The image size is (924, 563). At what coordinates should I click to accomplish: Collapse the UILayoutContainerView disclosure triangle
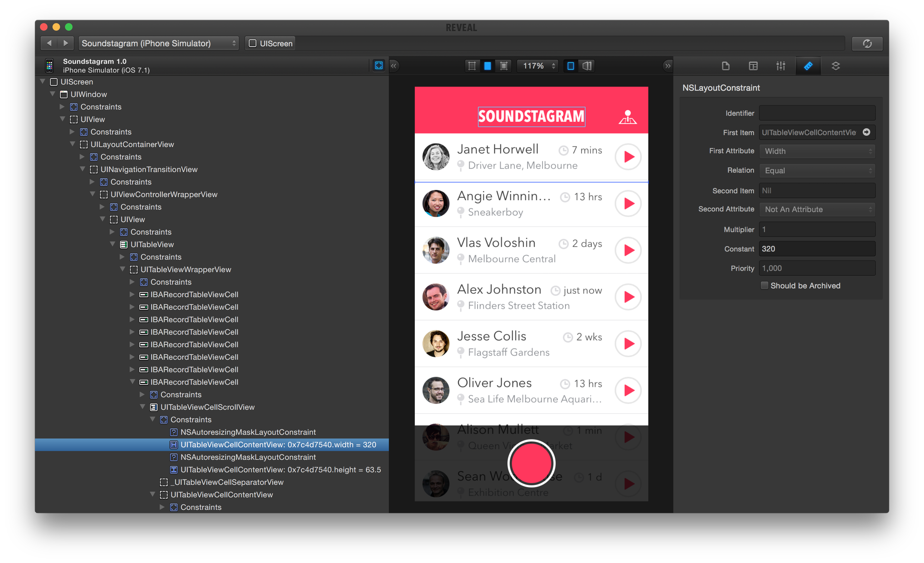point(73,144)
